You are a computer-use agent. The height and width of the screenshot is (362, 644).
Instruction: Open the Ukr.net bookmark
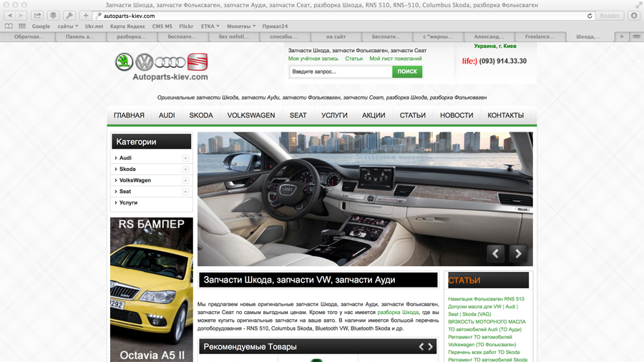(x=94, y=26)
